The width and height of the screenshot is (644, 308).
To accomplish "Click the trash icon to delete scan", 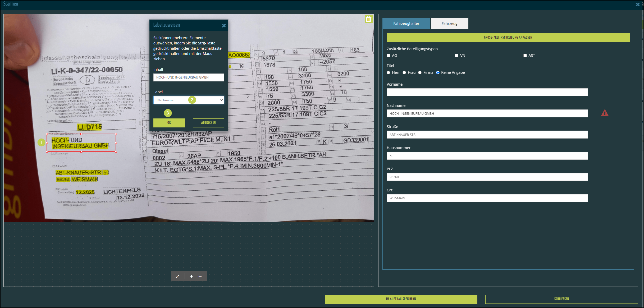I will (x=368, y=19).
